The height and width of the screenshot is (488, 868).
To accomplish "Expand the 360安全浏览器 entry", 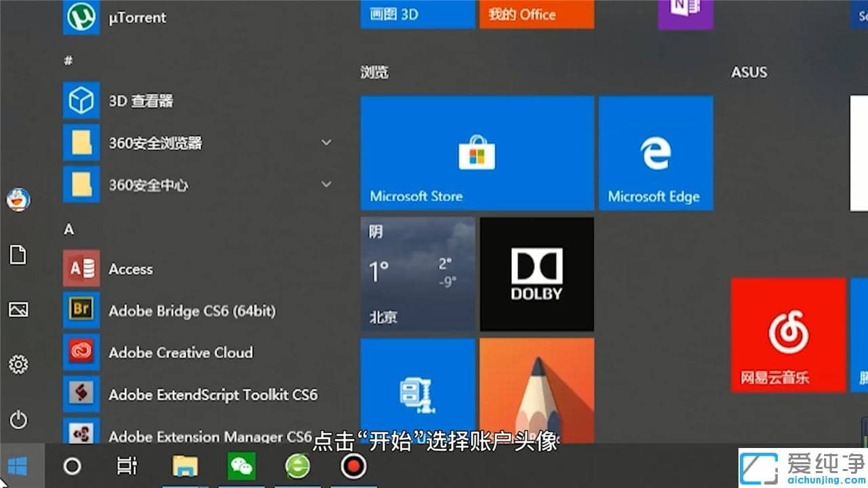I will click(x=325, y=142).
